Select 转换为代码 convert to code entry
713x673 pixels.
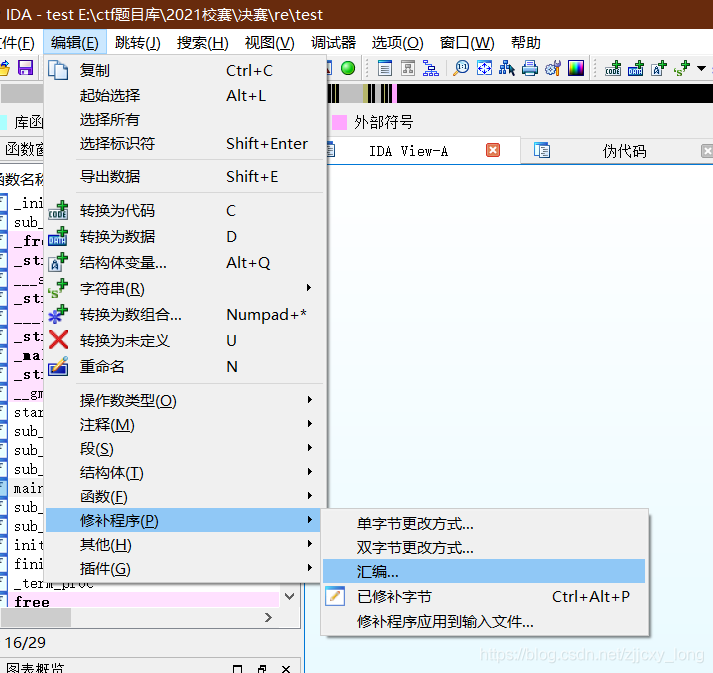(x=186, y=211)
